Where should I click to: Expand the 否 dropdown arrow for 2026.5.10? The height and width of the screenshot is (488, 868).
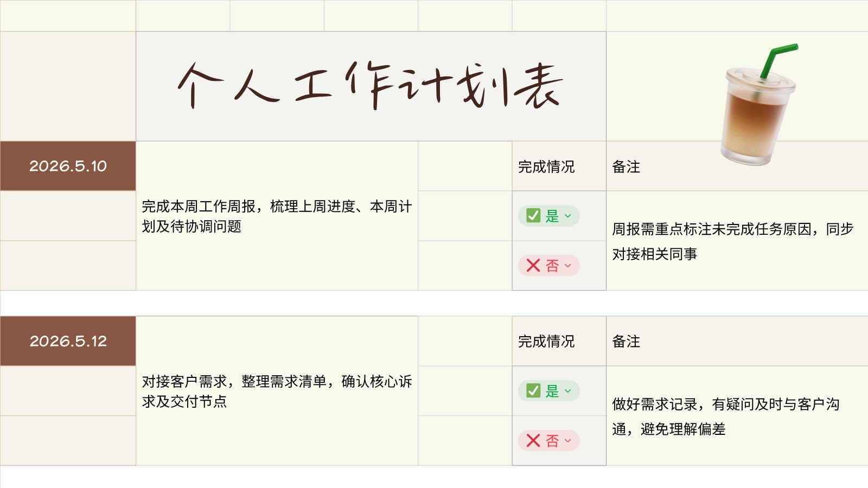568,266
